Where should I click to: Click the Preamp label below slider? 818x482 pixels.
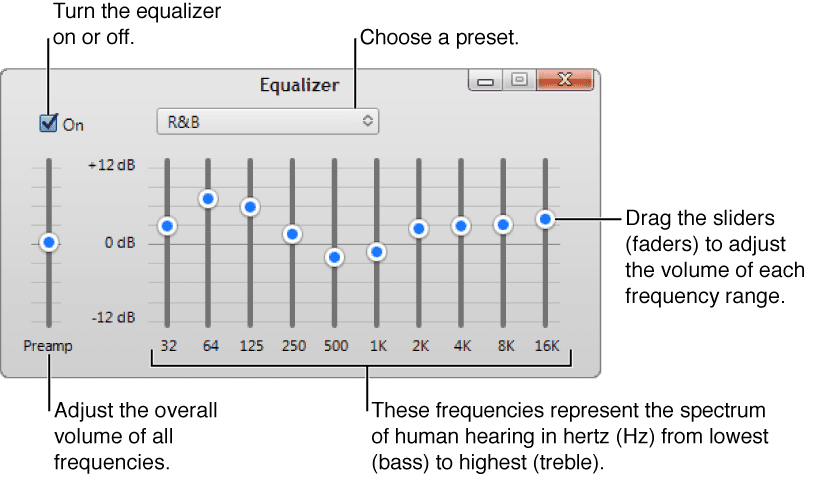[48, 346]
